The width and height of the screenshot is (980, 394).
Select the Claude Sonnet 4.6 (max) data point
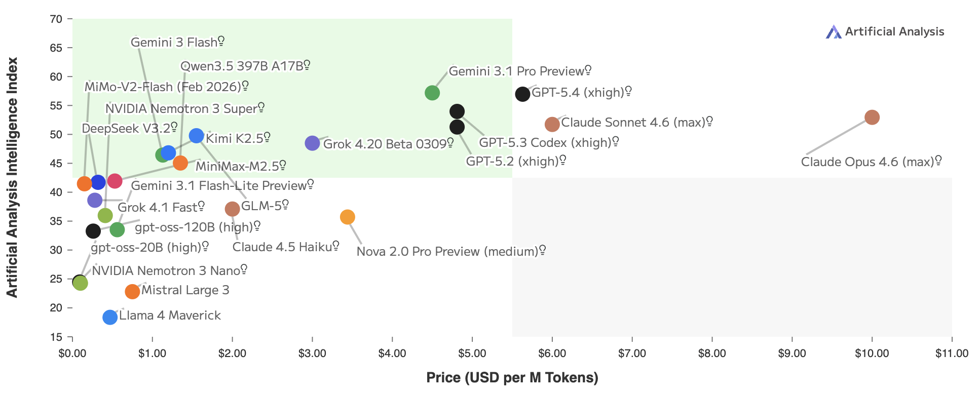(x=552, y=124)
